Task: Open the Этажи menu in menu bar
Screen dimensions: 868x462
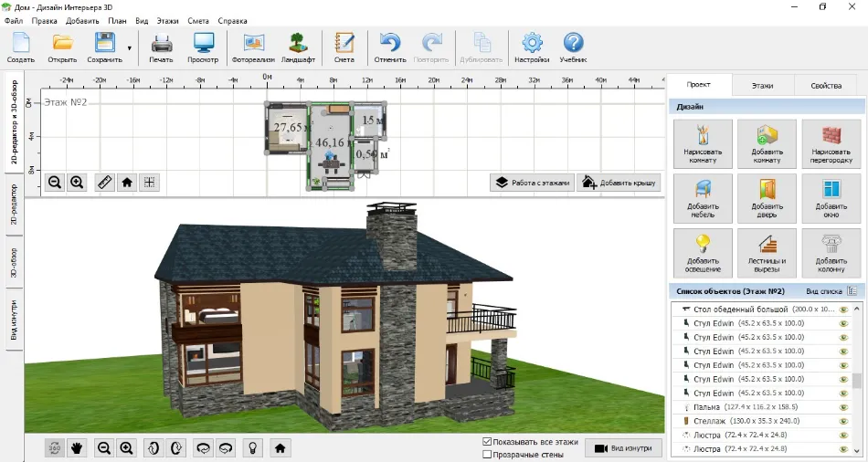Action: point(167,20)
